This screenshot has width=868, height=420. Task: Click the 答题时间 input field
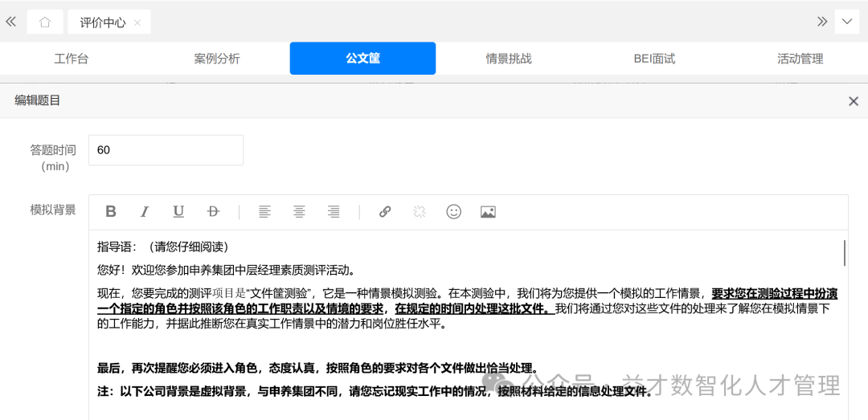click(x=166, y=150)
